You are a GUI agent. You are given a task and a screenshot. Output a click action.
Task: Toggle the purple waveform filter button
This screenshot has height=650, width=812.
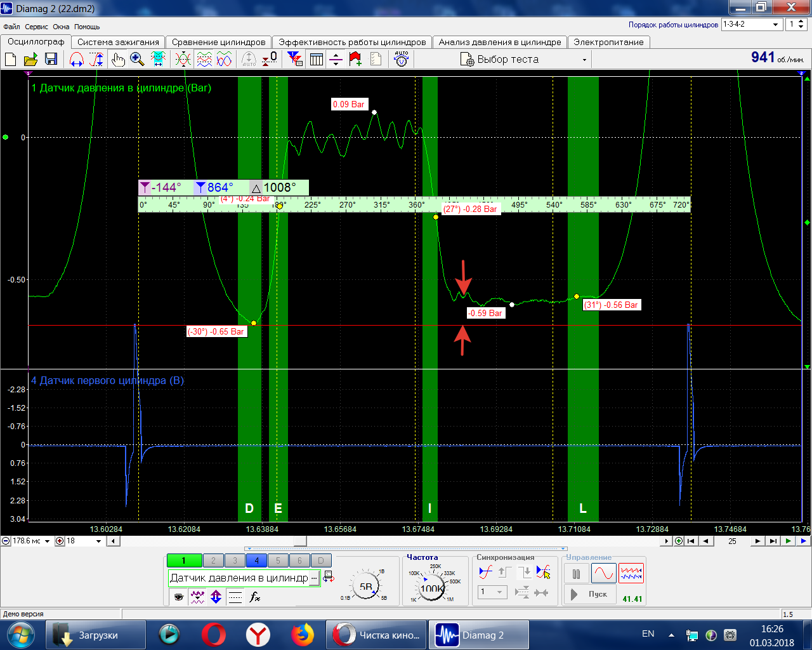point(197,597)
